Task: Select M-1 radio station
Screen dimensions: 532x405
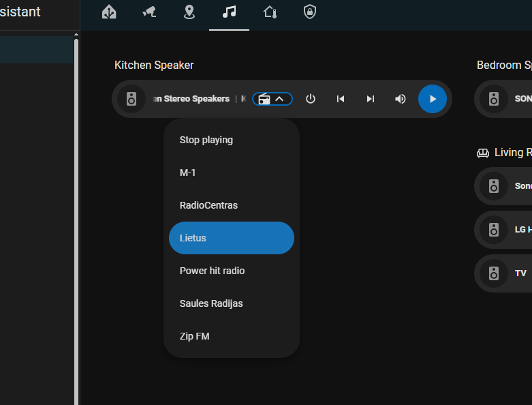Action: [232, 172]
